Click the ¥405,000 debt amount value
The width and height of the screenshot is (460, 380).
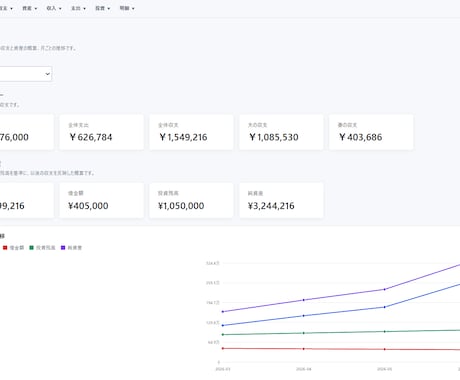[88, 206]
